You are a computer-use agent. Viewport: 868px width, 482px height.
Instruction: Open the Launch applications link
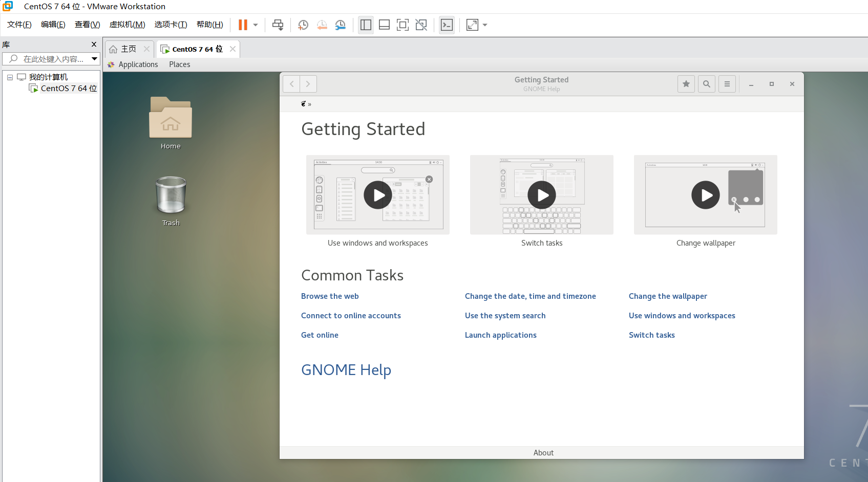501,335
